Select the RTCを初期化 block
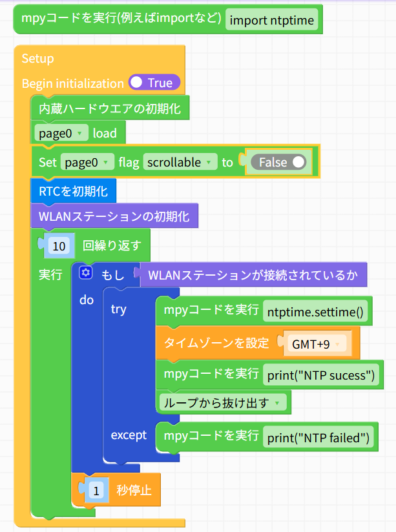 coord(74,191)
